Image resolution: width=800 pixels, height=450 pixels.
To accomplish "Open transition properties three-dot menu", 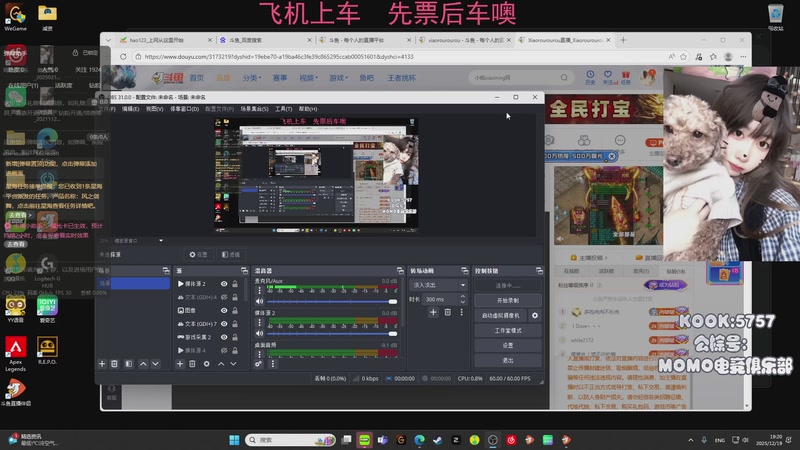I will point(462,312).
